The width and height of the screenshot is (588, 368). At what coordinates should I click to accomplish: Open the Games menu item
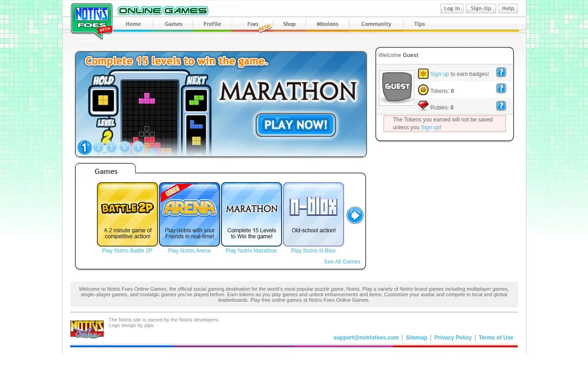click(x=174, y=24)
